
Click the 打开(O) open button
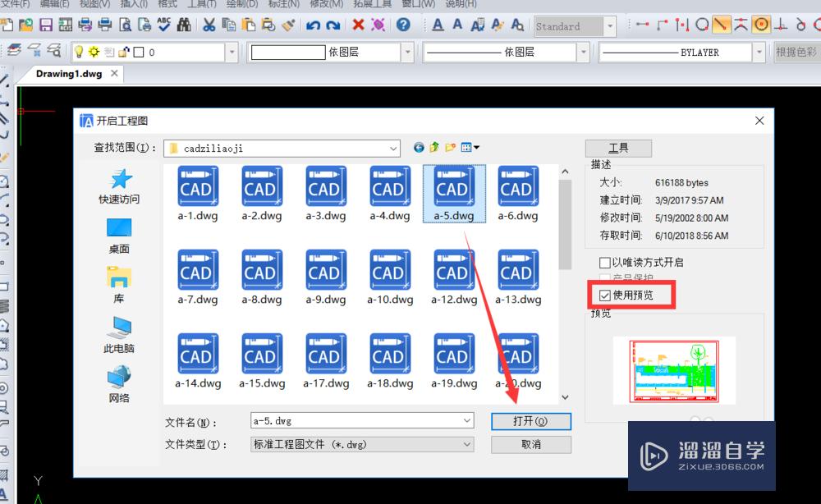(531, 421)
